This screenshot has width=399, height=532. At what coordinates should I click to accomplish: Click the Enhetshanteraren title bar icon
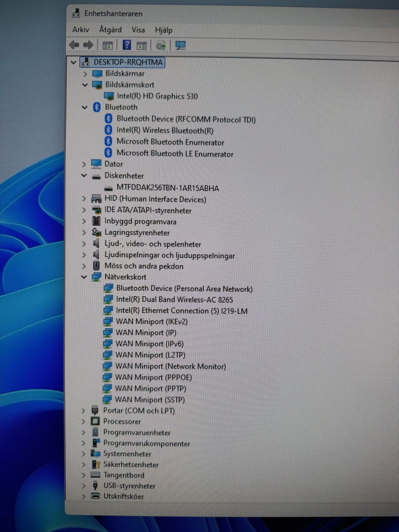(x=76, y=13)
